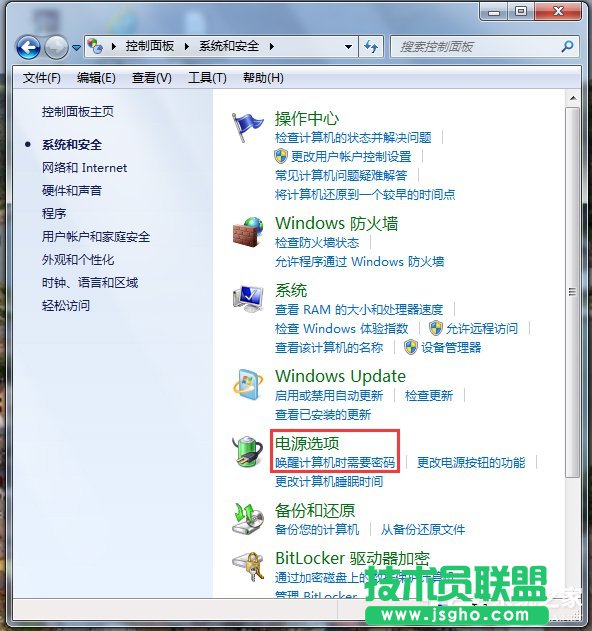
Task: Open recent pages dropdown next to forward arrow
Action: [x=76, y=48]
